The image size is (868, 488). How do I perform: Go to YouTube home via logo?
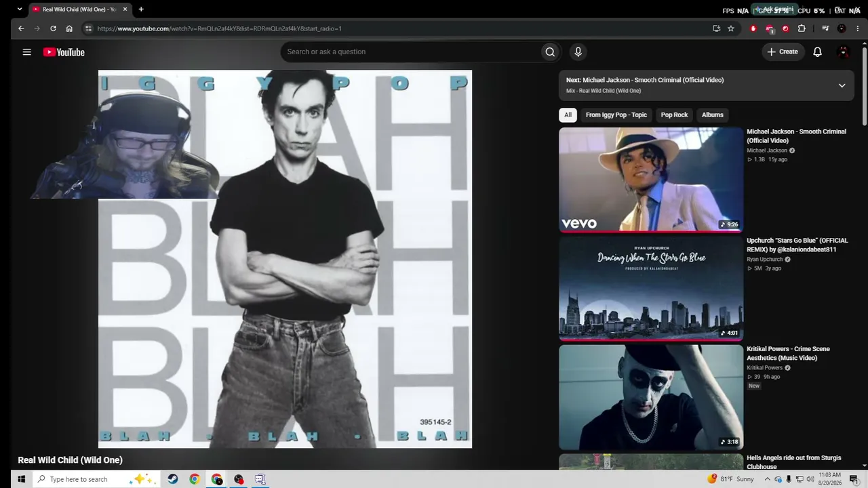coord(64,52)
